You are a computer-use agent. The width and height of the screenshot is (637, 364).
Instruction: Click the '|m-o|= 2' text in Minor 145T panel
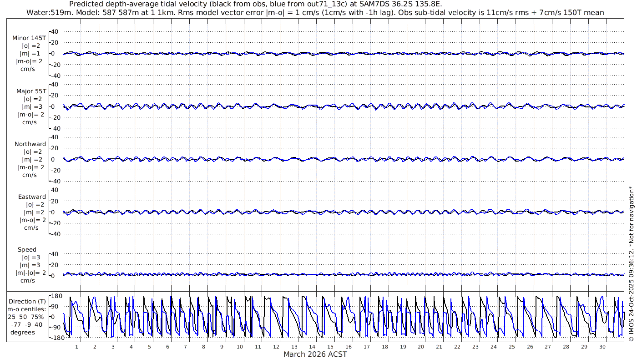pyautogui.click(x=30, y=61)
